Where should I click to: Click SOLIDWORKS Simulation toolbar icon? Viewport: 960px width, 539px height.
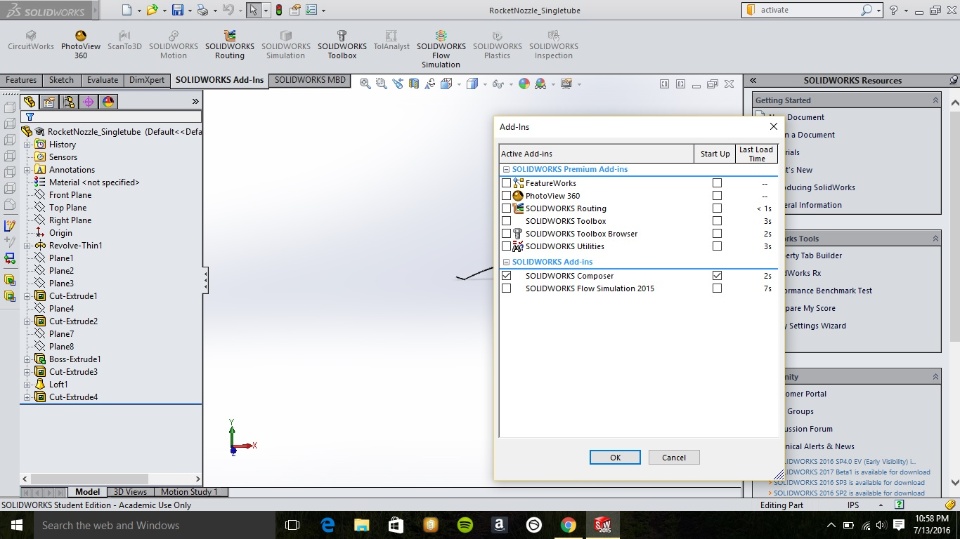point(285,45)
